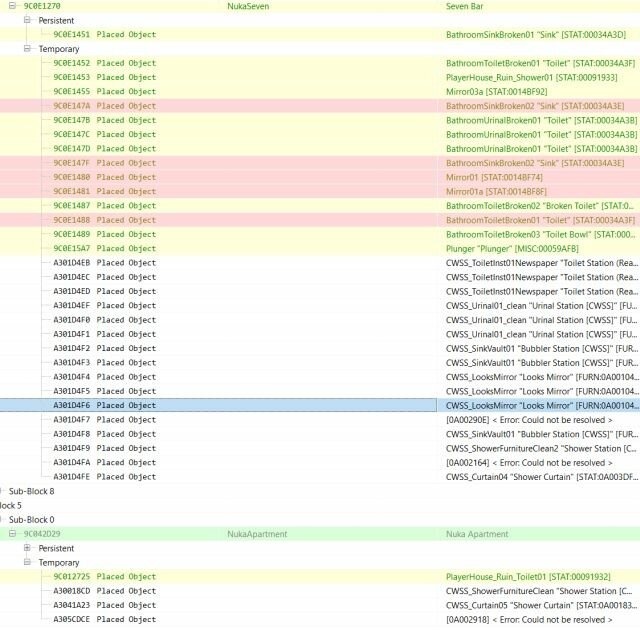The height and width of the screenshot is (630, 640).
Task: Click the "Mirror03a [STAT:0014BF92]" value
Action: [x=496, y=92]
